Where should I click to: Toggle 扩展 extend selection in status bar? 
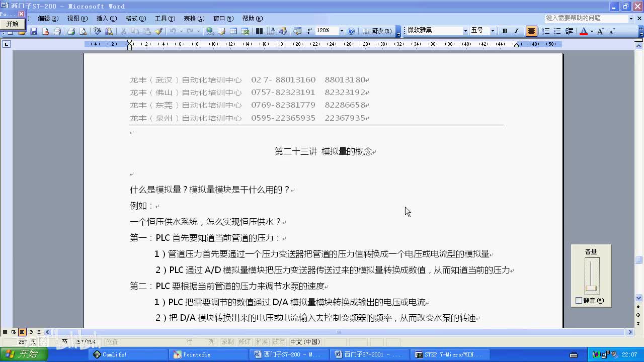coord(261,341)
